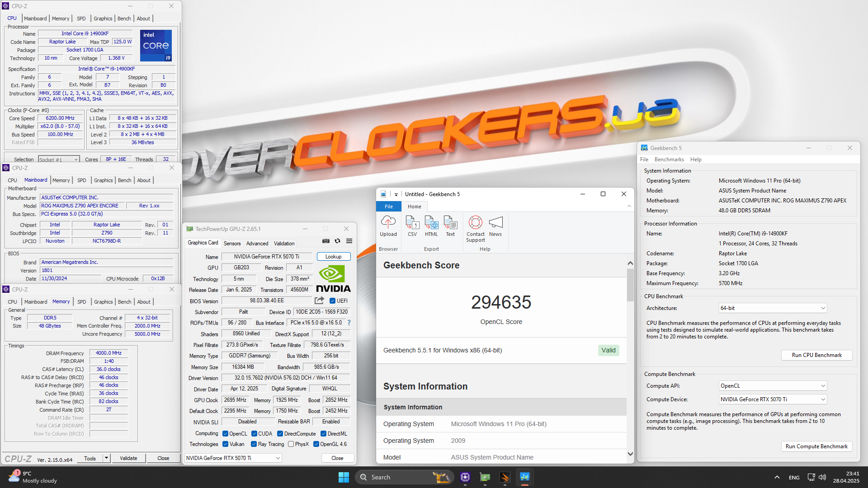The image size is (868, 488).
Task: Open the quick access toolbar customize arrow
Action: point(396,194)
